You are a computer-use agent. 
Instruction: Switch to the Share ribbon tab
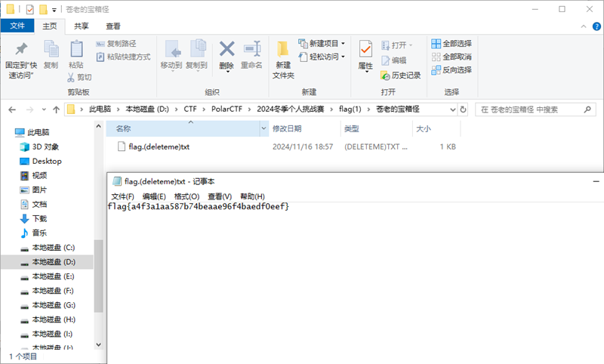coord(79,26)
